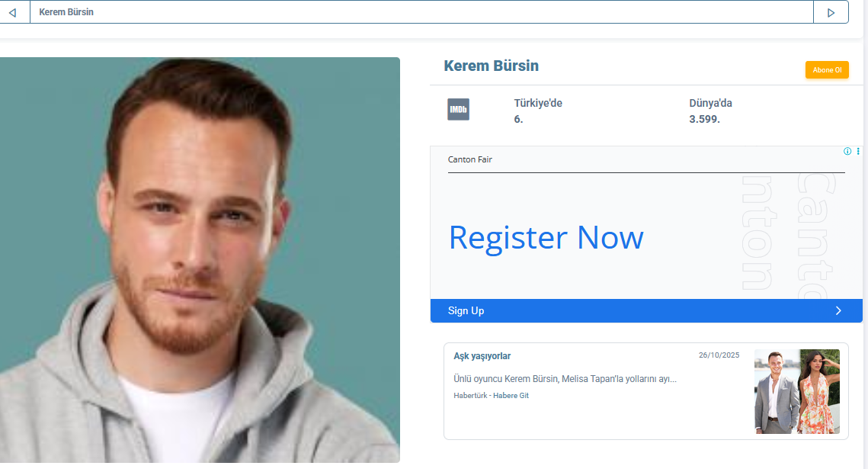This screenshot has height=469, width=868.
Task: Open the Habere Git link
Action: (511, 395)
